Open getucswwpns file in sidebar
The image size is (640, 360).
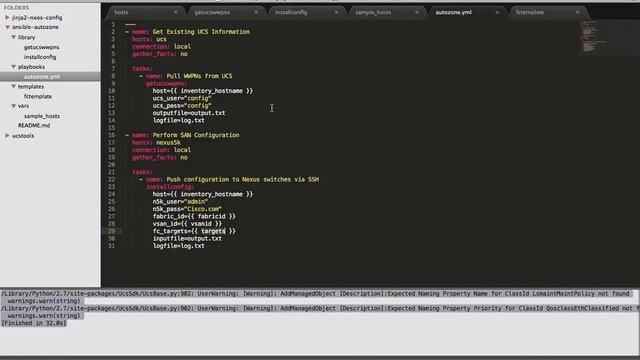[41, 47]
